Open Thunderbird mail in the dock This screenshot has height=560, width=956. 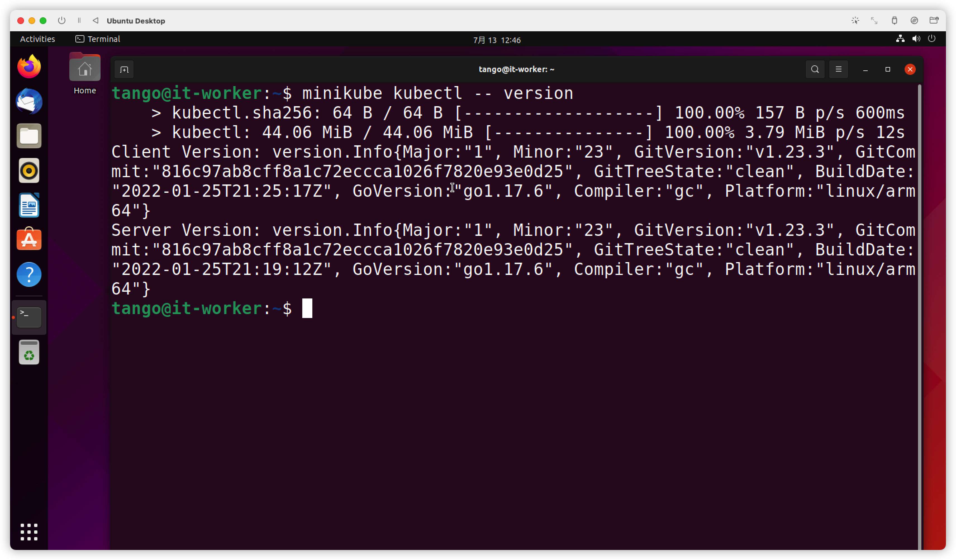point(29,101)
